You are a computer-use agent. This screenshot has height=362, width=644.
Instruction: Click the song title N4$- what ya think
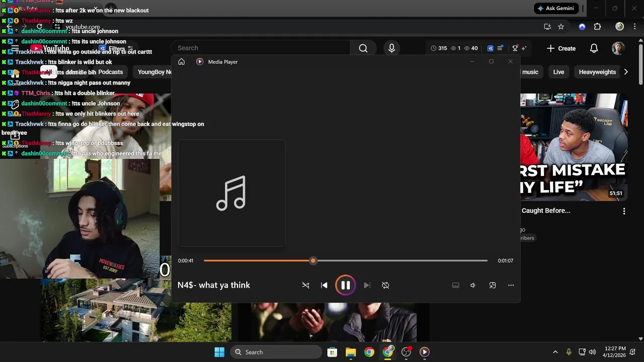[214, 285]
